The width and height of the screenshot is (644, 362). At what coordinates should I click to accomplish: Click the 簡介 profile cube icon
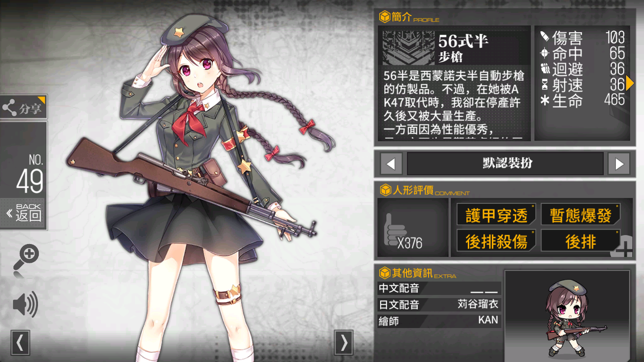384,17
